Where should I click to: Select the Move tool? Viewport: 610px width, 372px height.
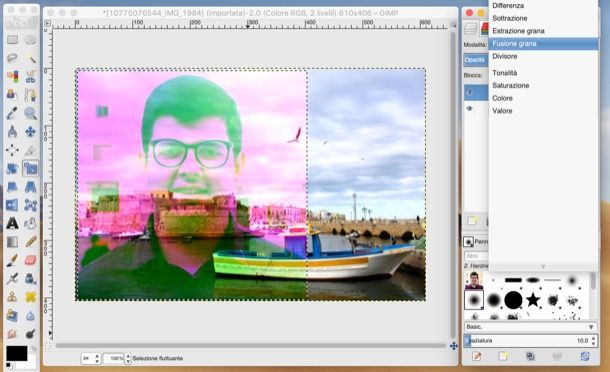30,132
